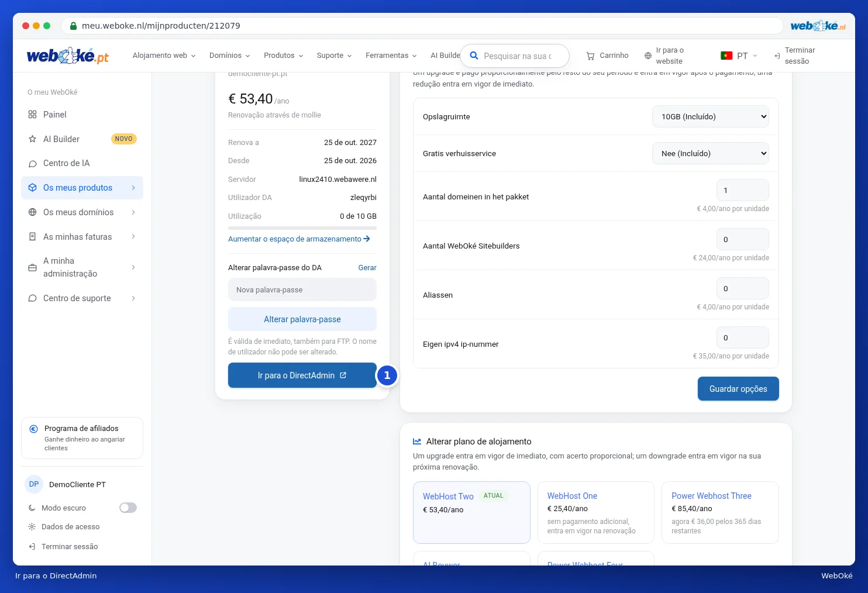Click the Utilização storage progress bar
The height and width of the screenshot is (593, 868).
tap(302, 227)
